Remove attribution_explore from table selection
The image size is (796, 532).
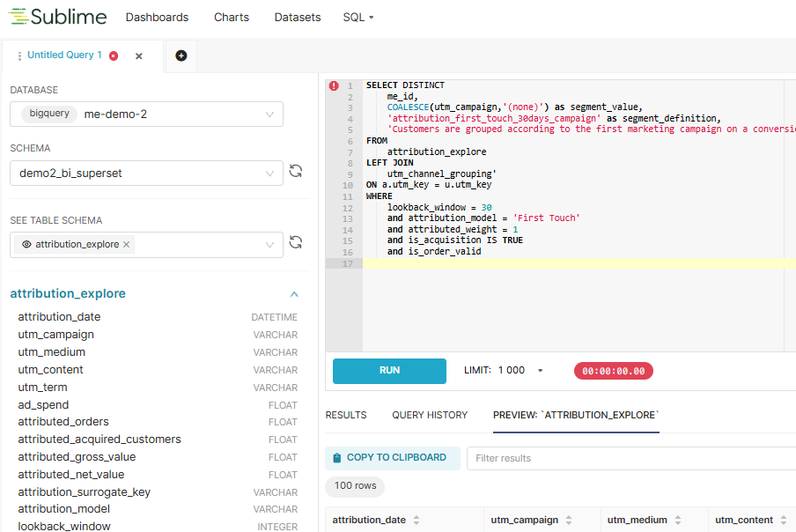[126, 245]
